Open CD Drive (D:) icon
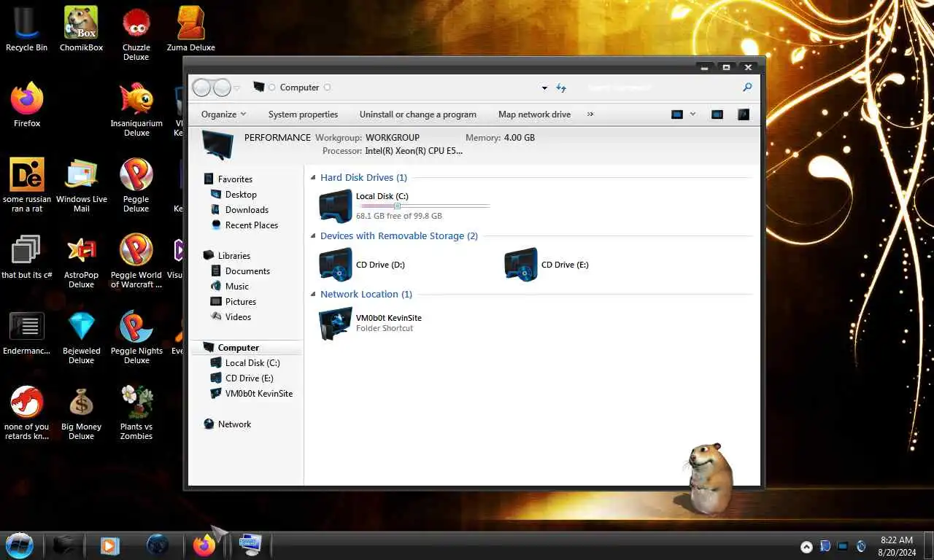Image resolution: width=934 pixels, height=560 pixels. click(336, 264)
